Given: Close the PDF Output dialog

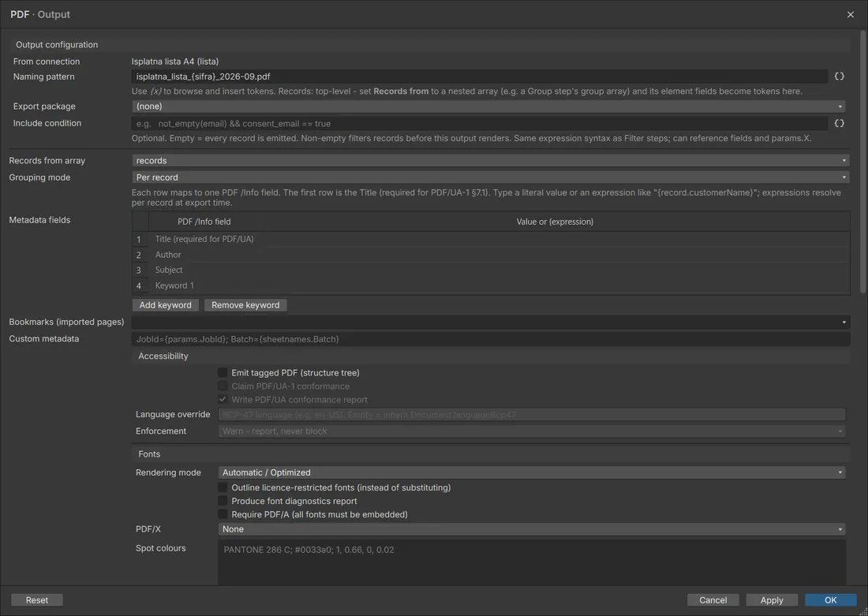Looking at the screenshot, I should point(851,14).
